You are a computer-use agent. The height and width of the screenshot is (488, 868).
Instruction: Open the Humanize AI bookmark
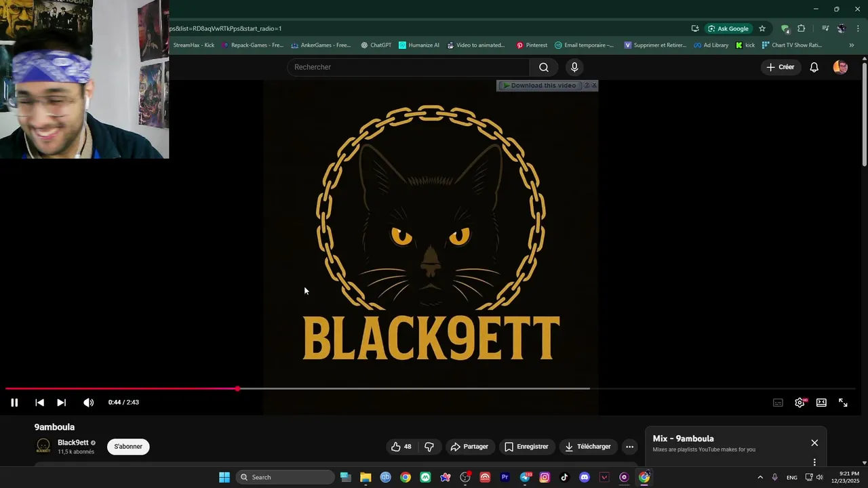pyautogui.click(x=419, y=45)
